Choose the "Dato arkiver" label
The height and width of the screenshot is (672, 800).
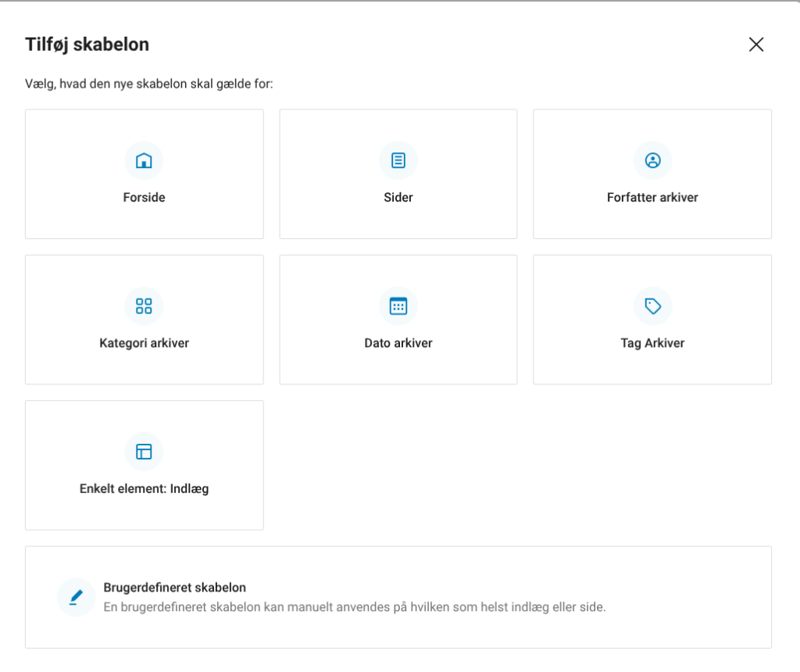[x=398, y=343]
